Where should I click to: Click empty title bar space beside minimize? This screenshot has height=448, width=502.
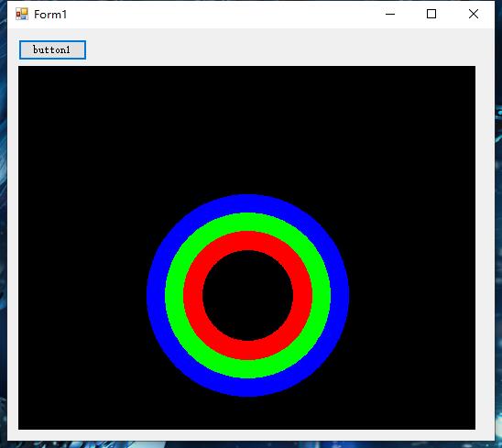pos(224,14)
